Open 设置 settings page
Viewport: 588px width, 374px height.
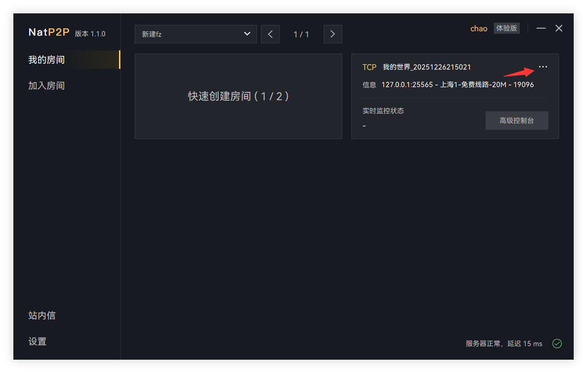point(37,341)
